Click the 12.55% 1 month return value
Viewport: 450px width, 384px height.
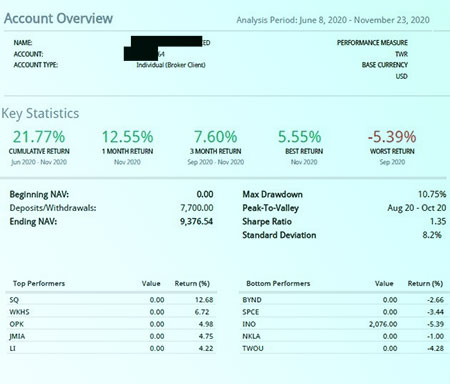click(127, 137)
